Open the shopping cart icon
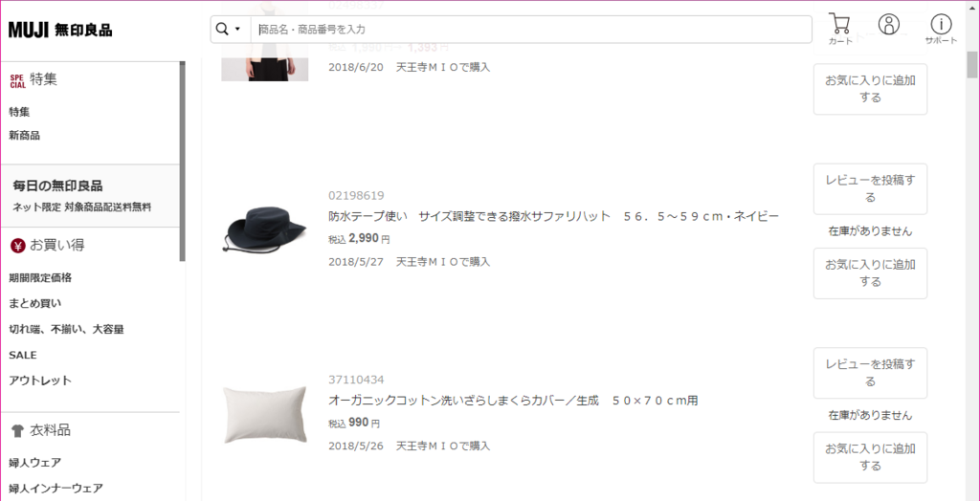The image size is (980, 501). 839,27
